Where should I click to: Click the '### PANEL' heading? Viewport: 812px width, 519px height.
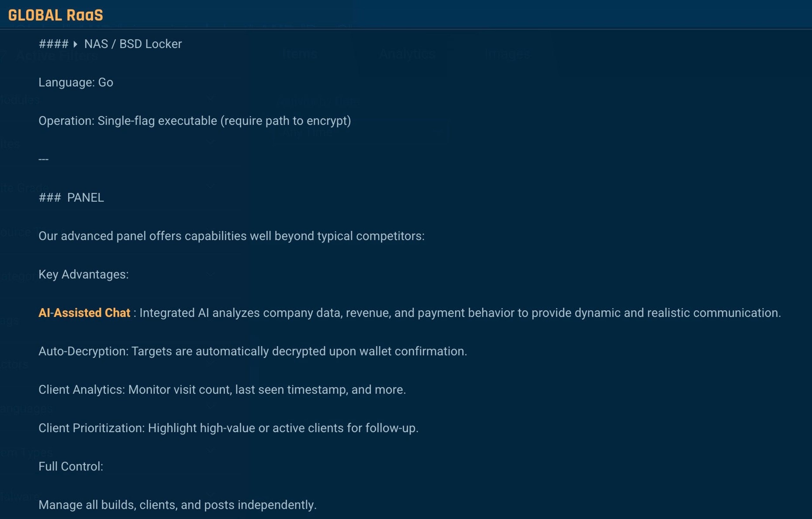(71, 198)
